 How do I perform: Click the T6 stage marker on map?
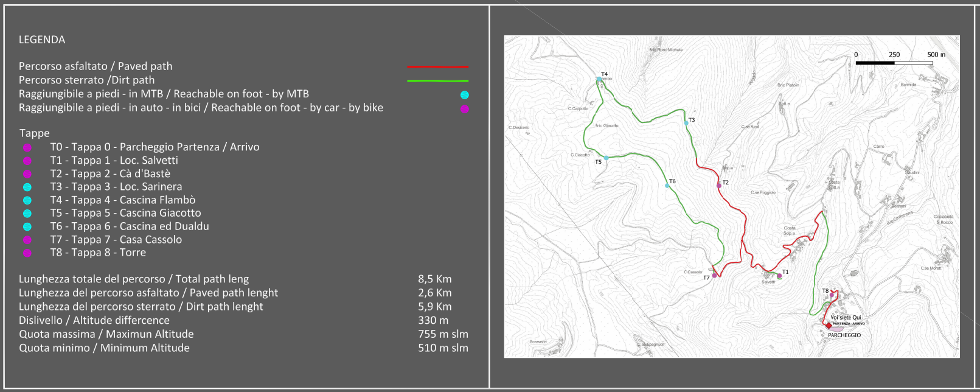click(x=667, y=186)
